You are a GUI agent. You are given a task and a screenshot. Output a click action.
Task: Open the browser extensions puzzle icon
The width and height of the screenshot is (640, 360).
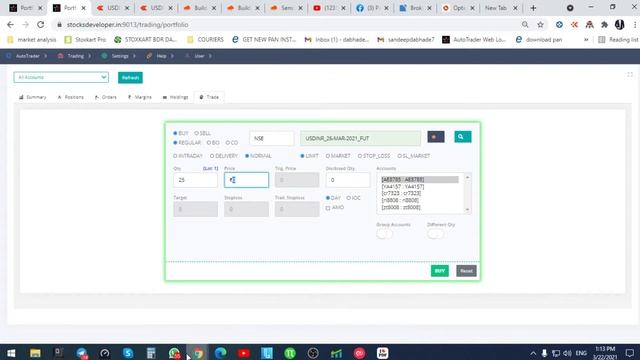point(604,24)
